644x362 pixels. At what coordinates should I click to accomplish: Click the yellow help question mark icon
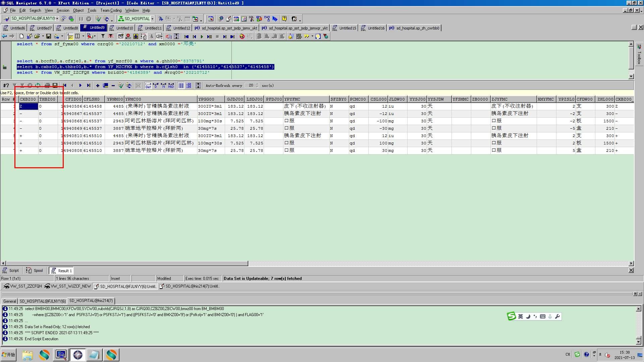pyautogui.click(x=284, y=19)
